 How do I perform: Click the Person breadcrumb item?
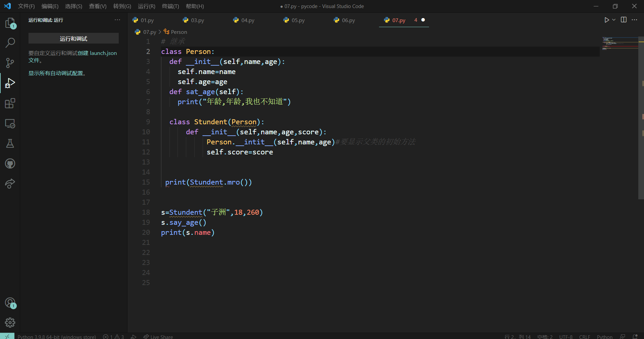[x=175, y=32]
